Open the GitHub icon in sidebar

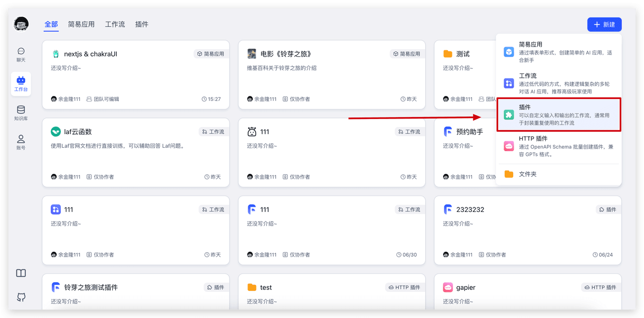(x=21, y=297)
